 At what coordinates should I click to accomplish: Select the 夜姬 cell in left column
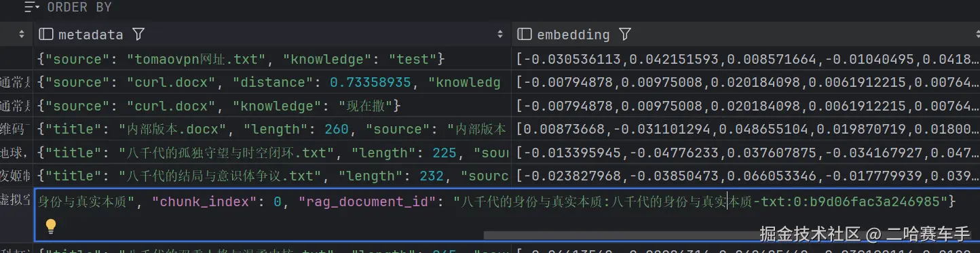pos(16,176)
